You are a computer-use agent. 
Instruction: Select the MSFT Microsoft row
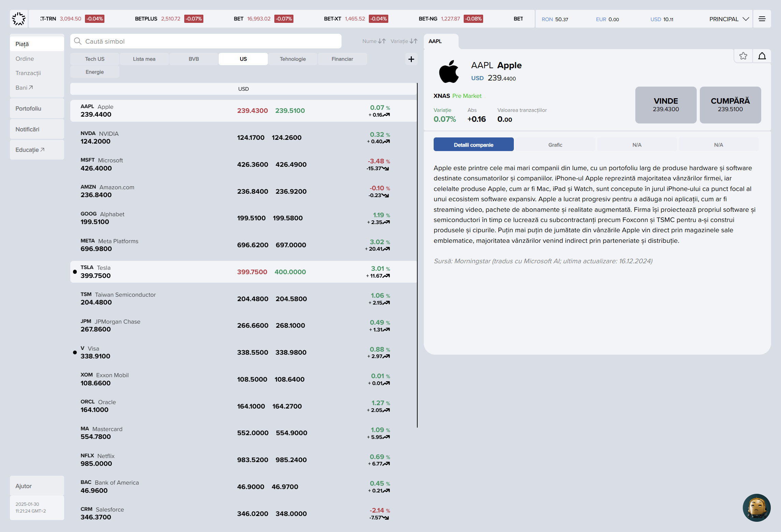pos(244,164)
